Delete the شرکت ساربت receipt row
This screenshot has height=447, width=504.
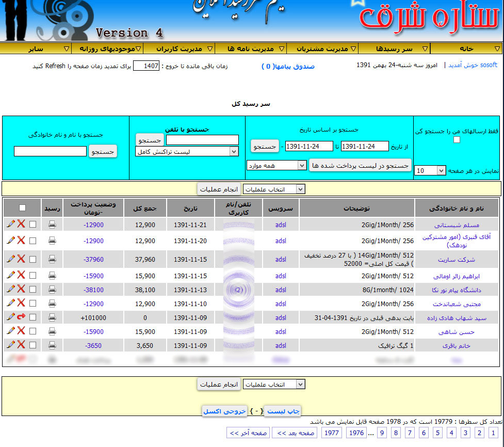pyautogui.click(x=21, y=259)
